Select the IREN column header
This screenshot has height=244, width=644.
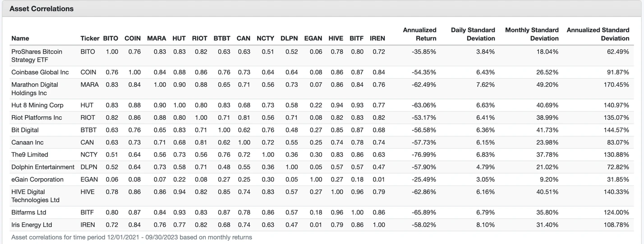click(x=377, y=38)
